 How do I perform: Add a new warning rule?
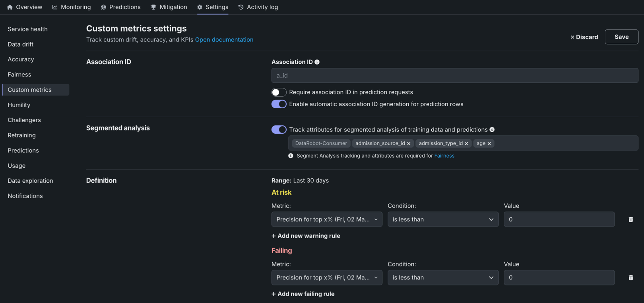[306, 236]
